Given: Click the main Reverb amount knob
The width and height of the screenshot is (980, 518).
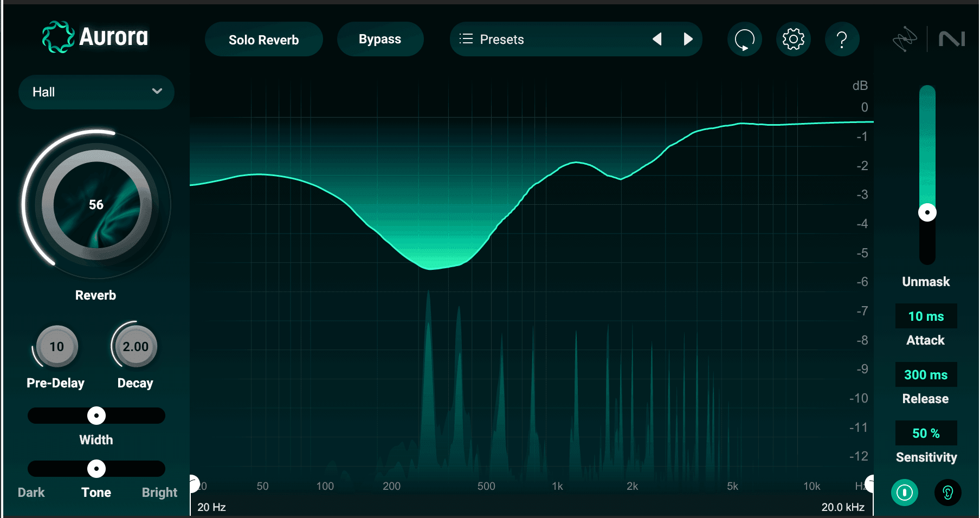Looking at the screenshot, I should (96, 205).
